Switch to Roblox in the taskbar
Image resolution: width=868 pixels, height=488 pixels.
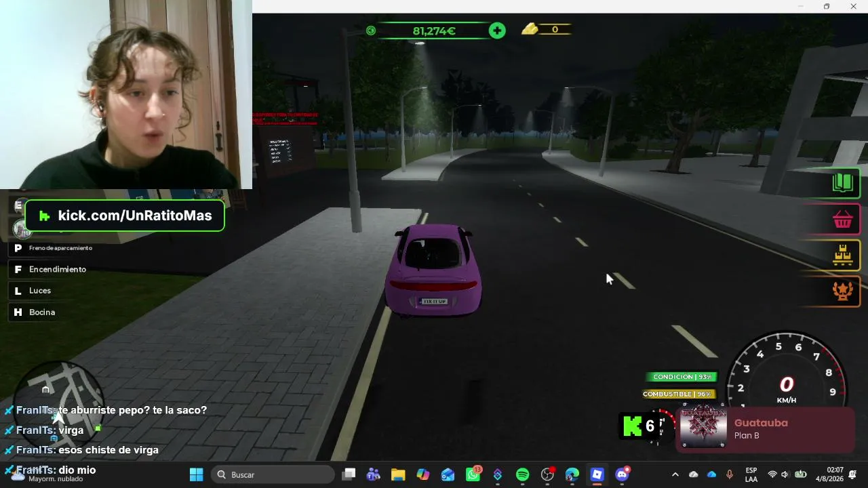597,474
